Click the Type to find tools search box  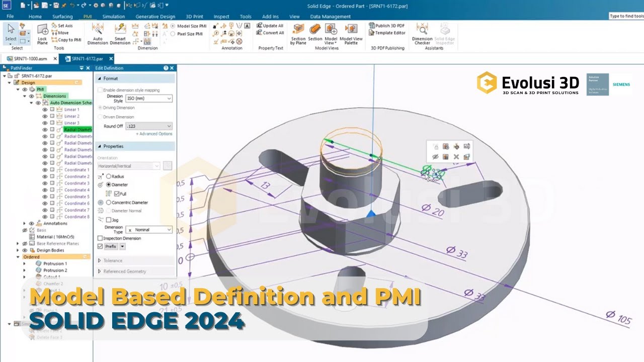(626, 16)
